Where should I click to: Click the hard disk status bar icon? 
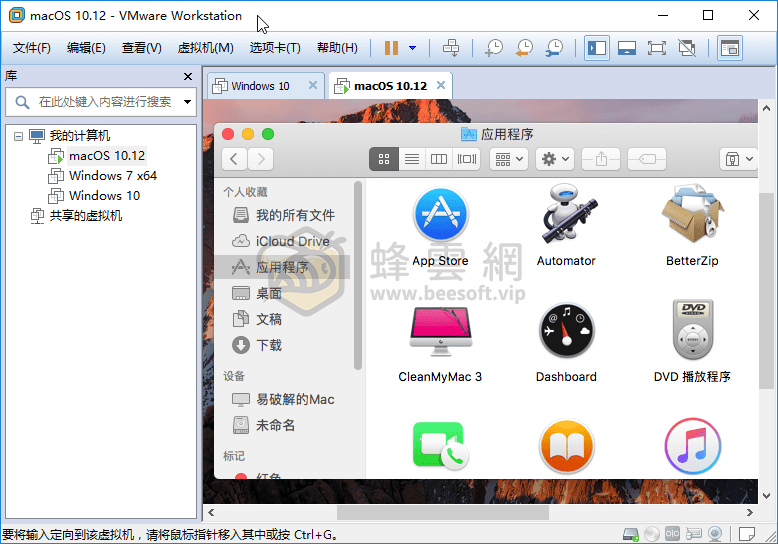pos(631,534)
